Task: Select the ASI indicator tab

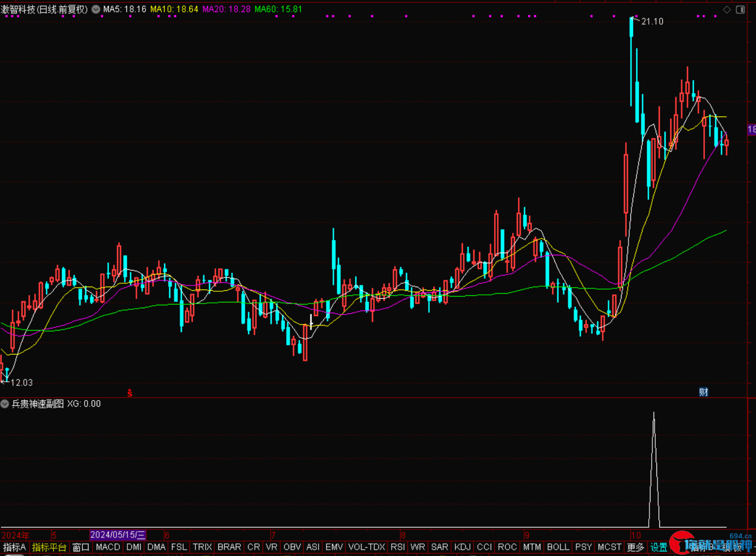Action: pos(313,547)
